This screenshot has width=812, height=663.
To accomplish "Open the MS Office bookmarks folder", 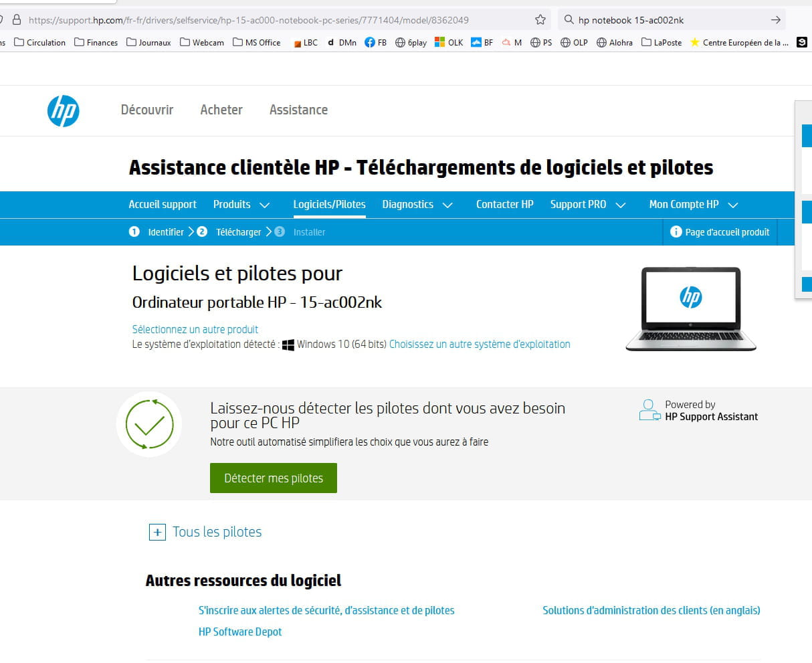I will (x=257, y=42).
